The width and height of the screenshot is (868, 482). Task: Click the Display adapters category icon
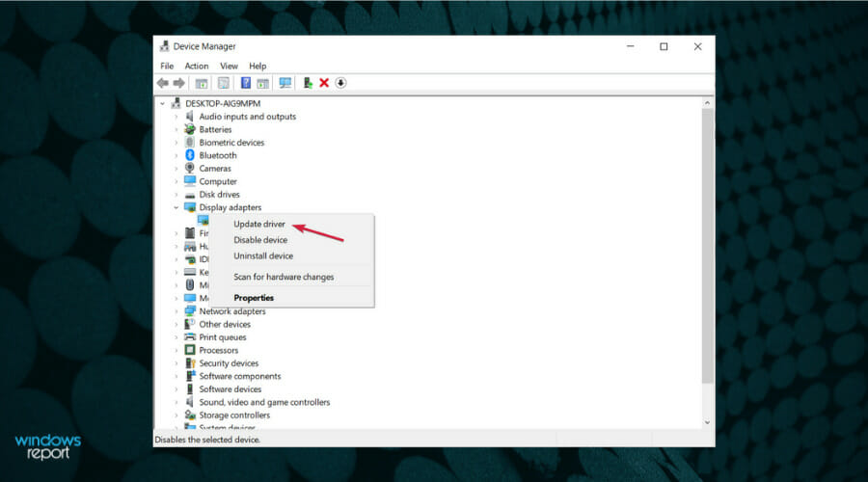(x=190, y=207)
